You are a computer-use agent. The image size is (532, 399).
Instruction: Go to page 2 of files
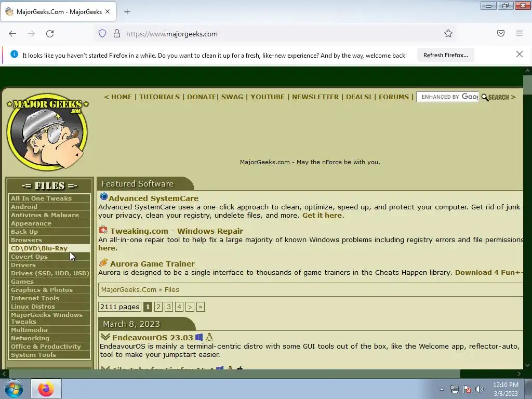[x=158, y=307]
